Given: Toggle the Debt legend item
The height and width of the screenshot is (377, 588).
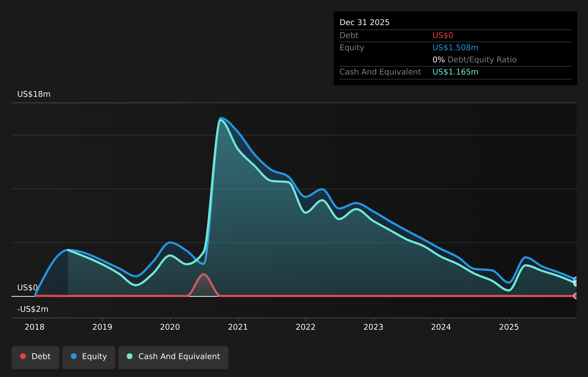Looking at the screenshot, I should [x=35, y=357].
